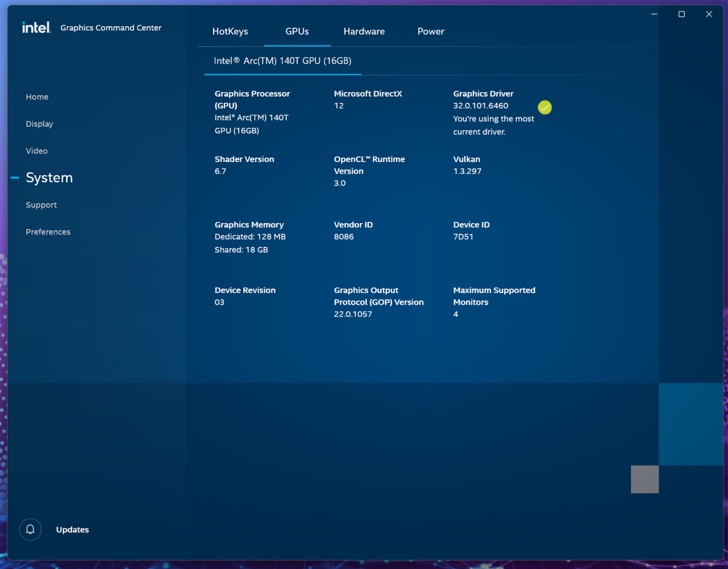Click the green driver status checkmark
This screenshot has height=569, width=728.
(x=545, y=107)
